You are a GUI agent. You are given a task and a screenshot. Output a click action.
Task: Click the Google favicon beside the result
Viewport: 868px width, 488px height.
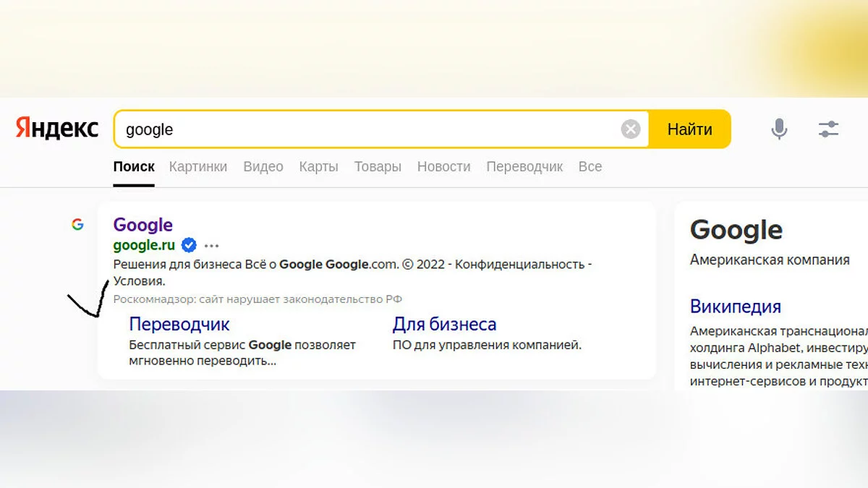[77, 224]
